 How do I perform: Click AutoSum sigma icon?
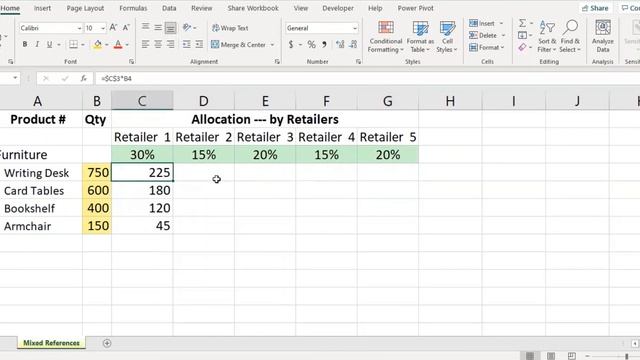click(x=522, y=23)
